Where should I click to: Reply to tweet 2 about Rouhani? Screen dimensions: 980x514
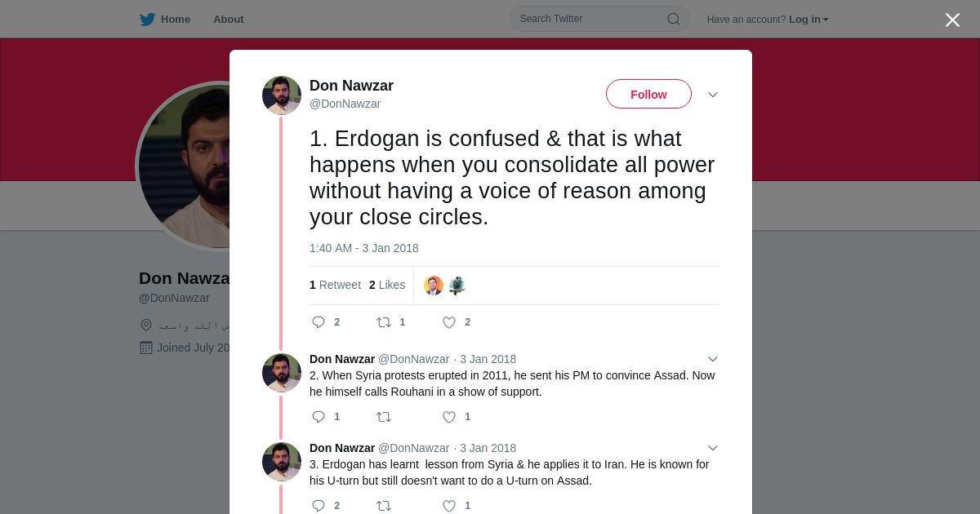pyautogui.click(x=318, y=417)
